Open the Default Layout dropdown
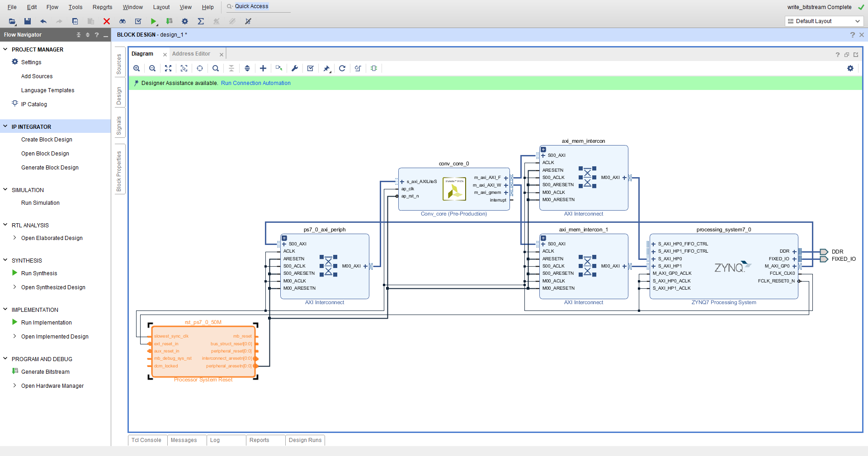 [x=824, y=21]
